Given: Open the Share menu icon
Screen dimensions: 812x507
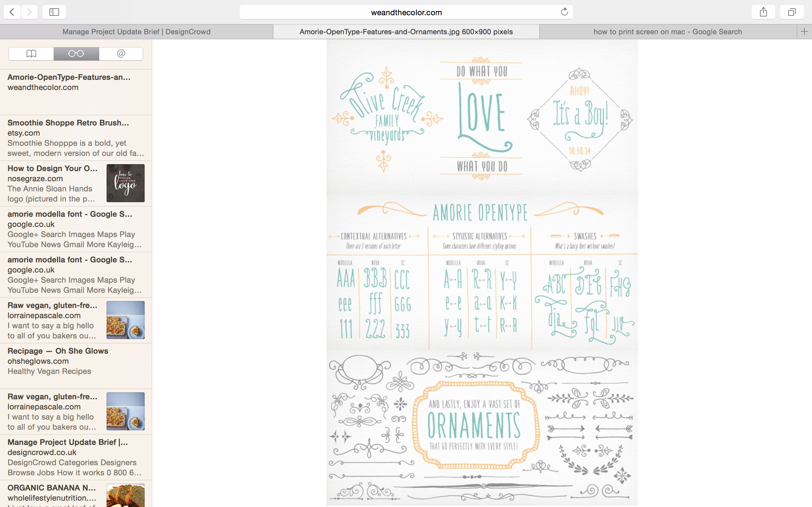Looking at the screenshot, I should click(763, 12).
